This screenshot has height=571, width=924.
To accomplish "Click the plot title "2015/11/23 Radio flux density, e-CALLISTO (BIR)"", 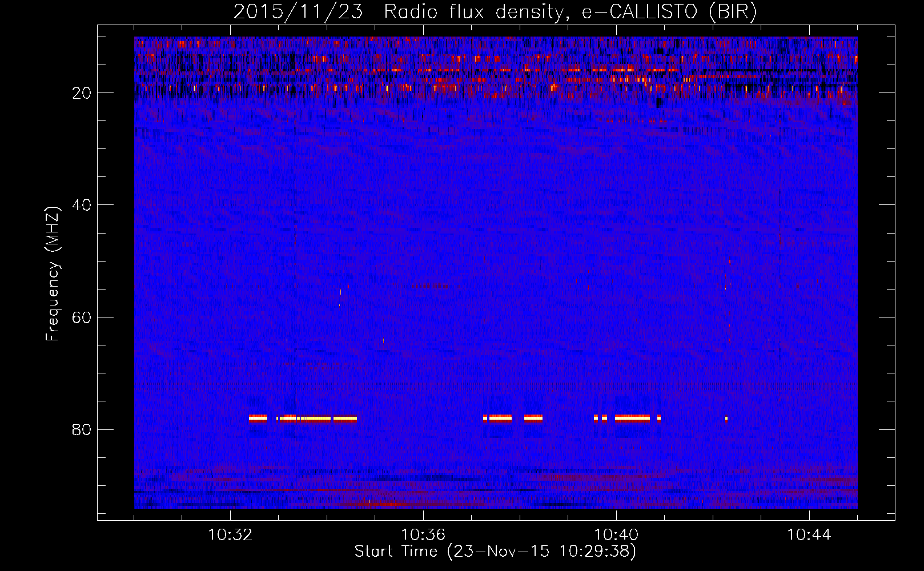I will 495,11.
